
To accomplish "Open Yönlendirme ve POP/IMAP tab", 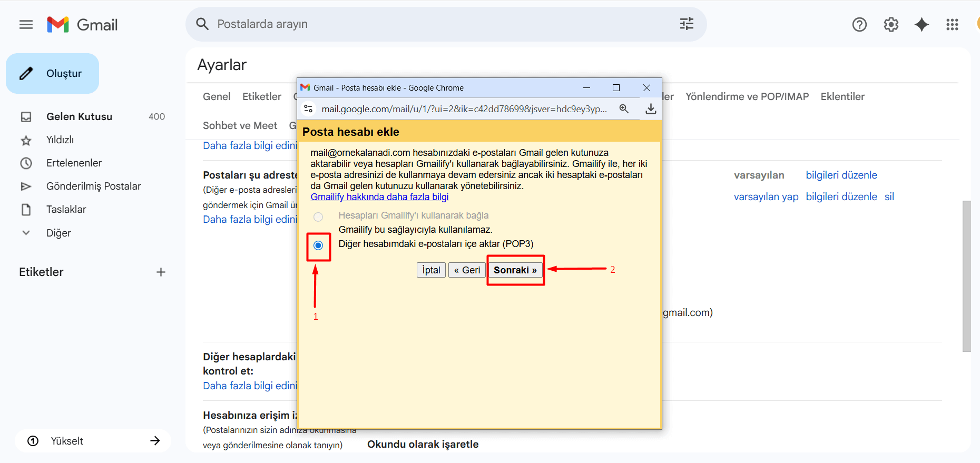I will pyautogui.click(x=747, y=96).
